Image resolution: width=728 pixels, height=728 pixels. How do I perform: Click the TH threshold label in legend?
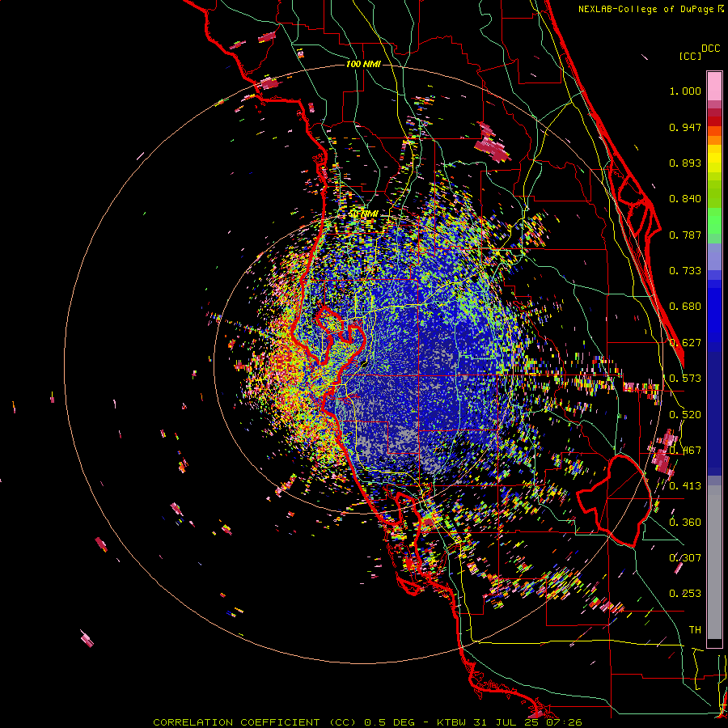tap(695, 629)
